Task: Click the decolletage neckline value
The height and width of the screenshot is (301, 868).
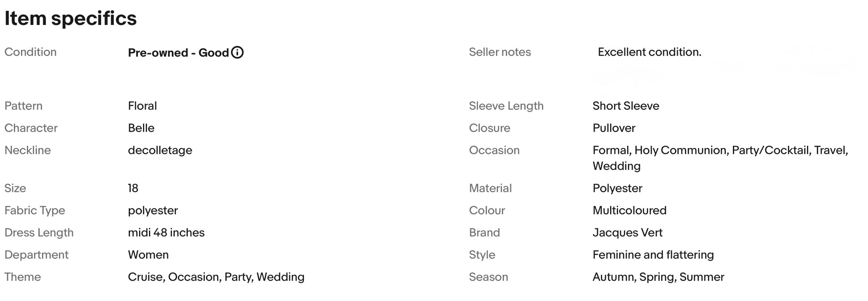Action: 160,150
